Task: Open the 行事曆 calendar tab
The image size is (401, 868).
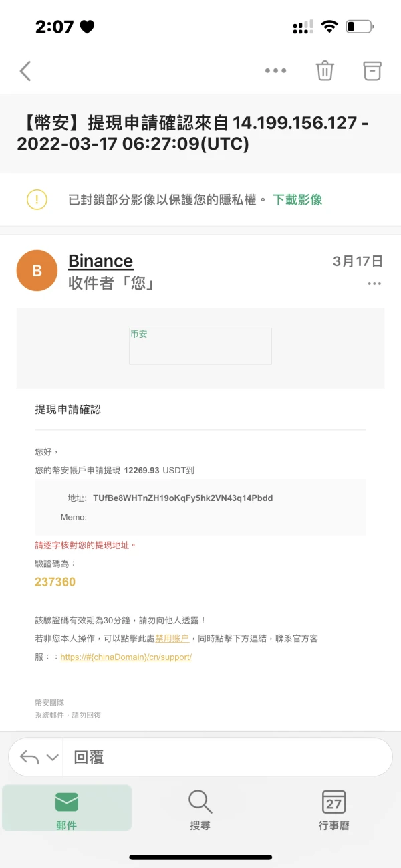Action: [x=333, y=808]
